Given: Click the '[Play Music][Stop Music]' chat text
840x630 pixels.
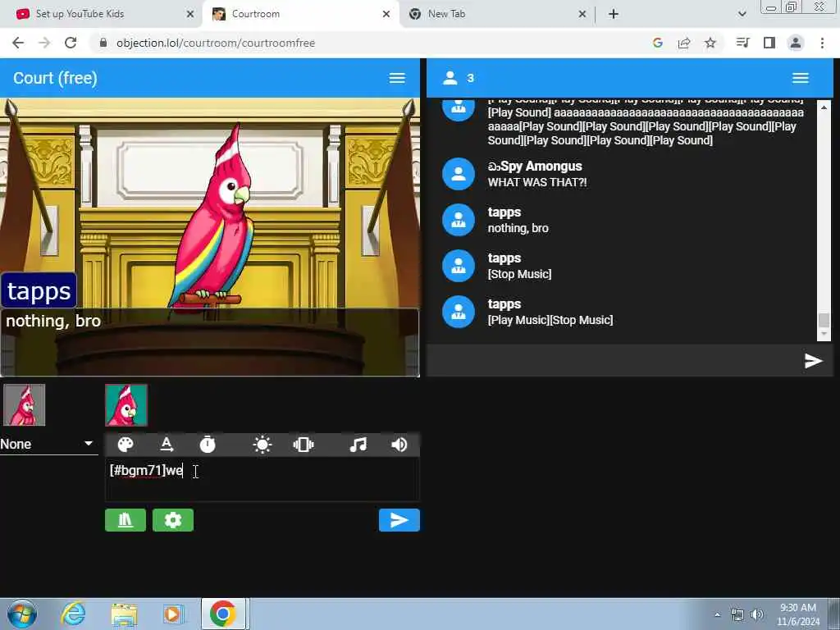Looking at the screenshot, I should pos(550,321).
